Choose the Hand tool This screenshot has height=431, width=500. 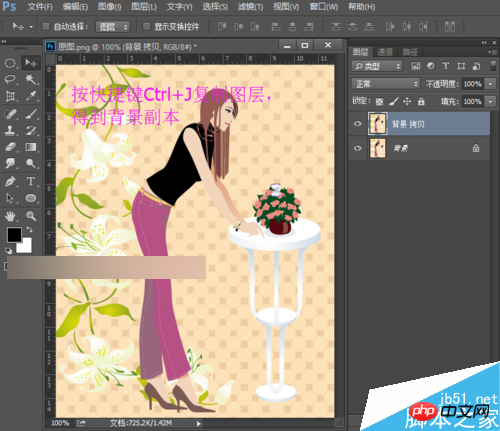click(x=11, y=216)
